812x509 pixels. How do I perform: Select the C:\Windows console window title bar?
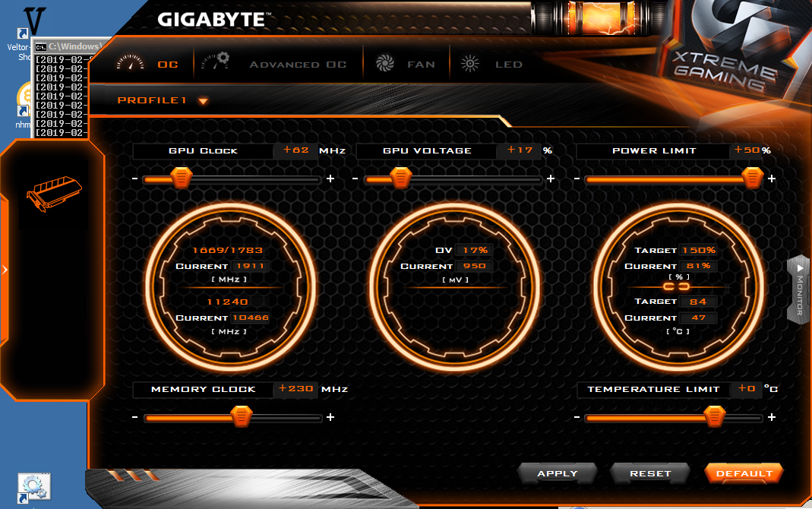coord(69,46)
